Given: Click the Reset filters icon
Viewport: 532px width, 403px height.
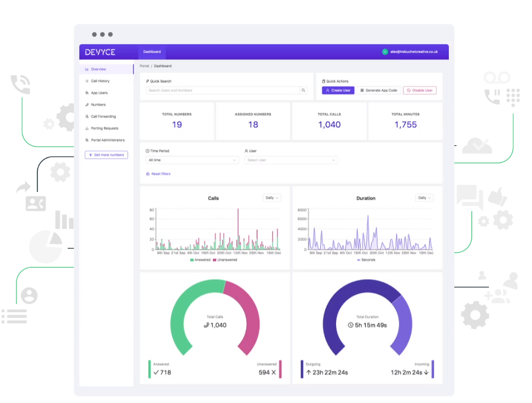Looking at the screenshot, I should pyautogui.click(x=148, y=174).
